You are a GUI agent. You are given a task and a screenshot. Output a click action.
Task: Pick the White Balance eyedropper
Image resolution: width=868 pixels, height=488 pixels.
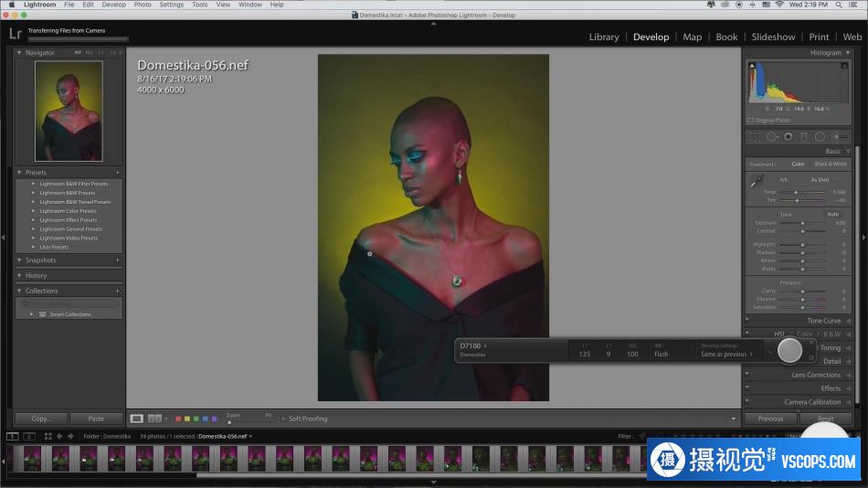coord(756,181)
